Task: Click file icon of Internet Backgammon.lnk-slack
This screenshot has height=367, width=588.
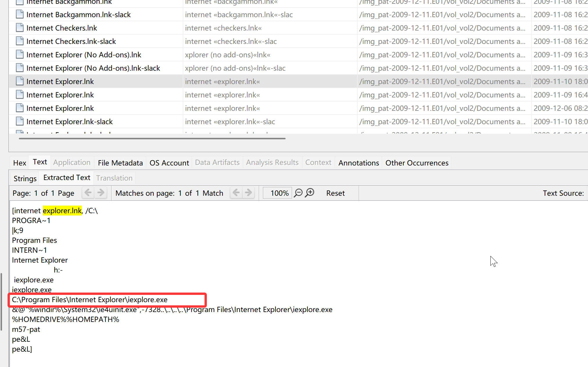Action: click(x=19, y=15)
